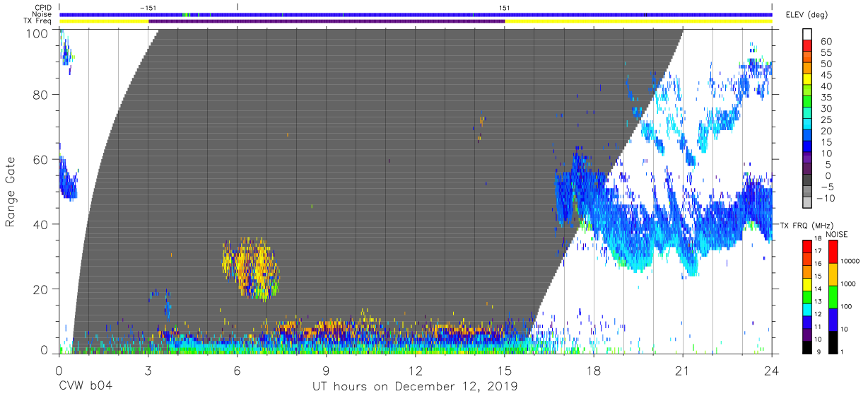Click the "UT hours on December 12, 2019" label
Viewport: 868px width, 401px height.
tap(416, 387)
